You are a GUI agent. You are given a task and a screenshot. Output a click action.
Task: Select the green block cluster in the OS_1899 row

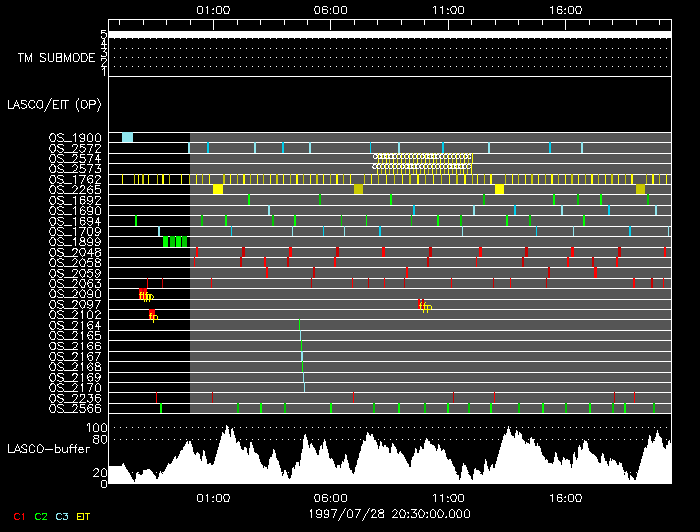coord(175,241)
